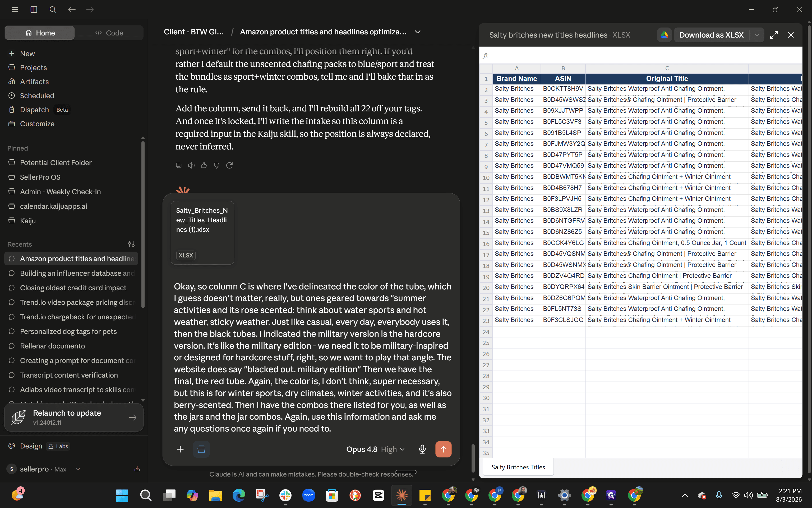Open the Download as XLSX options arrow

point(757,35)
